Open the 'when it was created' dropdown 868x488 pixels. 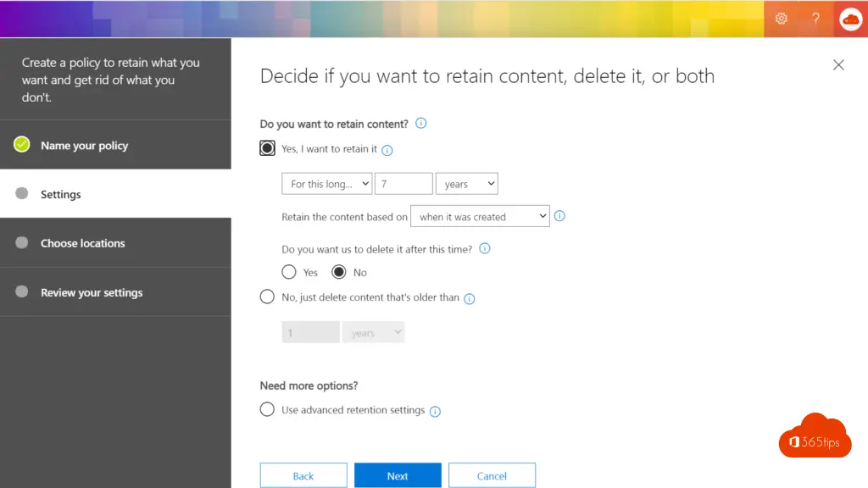(x=480, y=217)
